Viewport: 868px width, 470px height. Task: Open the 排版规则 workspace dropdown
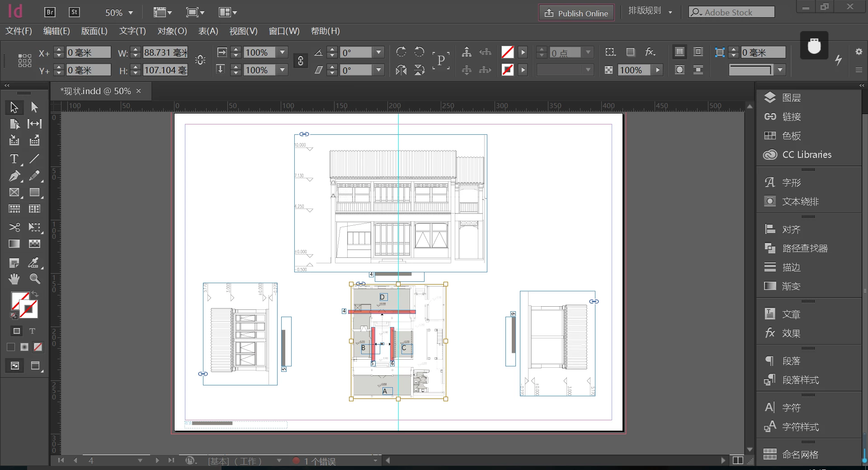click(650, 11)
